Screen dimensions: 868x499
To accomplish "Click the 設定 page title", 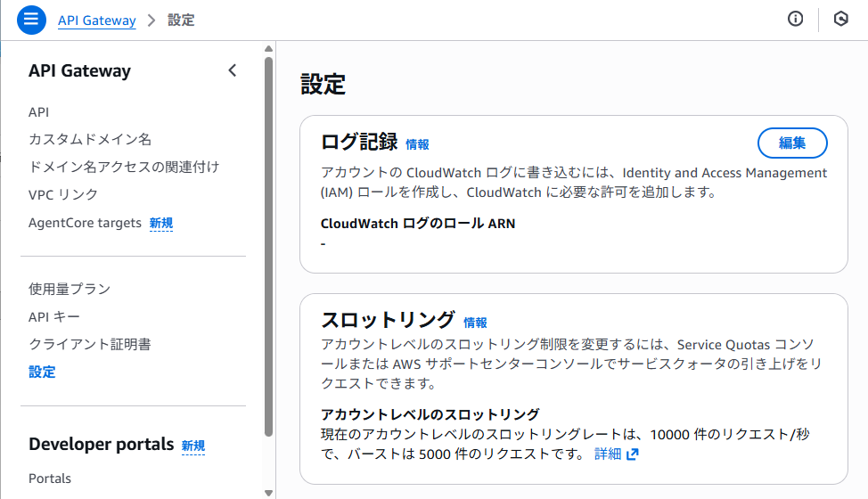I will point(323,85).
